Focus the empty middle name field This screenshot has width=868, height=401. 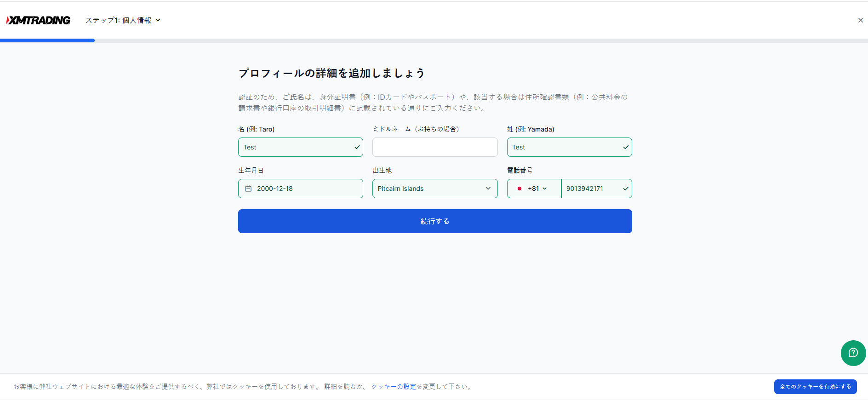coord(435,147)
